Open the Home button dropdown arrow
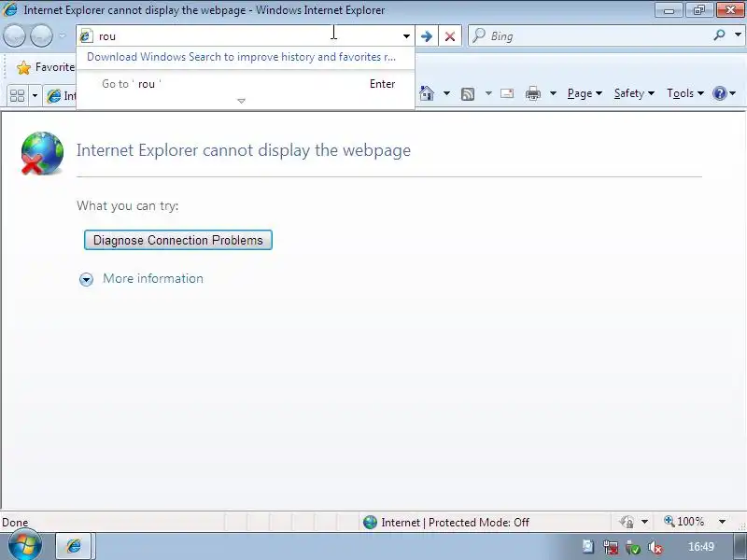The image size is (747, 560). click(x=446, y=93)
